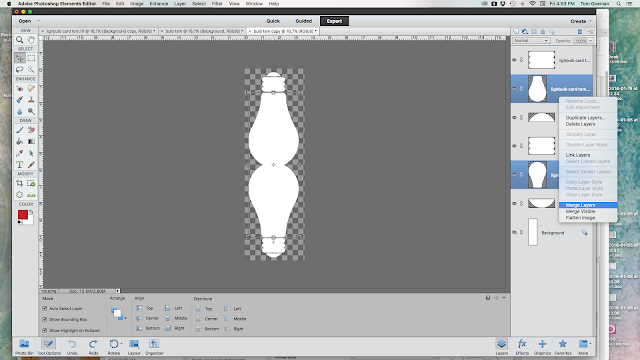
Task: Open the blend mode Normal dropdown
Action: (x=531, y=41)
